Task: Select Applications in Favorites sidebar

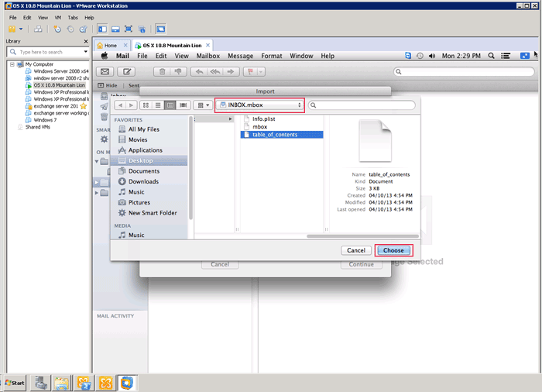Action: pyautogui.click(x=146, y=150)
